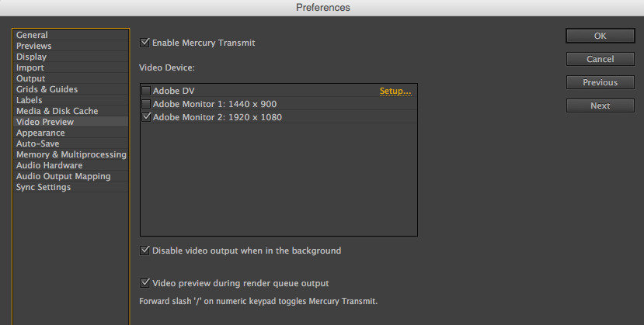Click the Setup... link for Adobe DV
Screen dimensions: 644x325
pyautogui.click(x=395, y=92)
